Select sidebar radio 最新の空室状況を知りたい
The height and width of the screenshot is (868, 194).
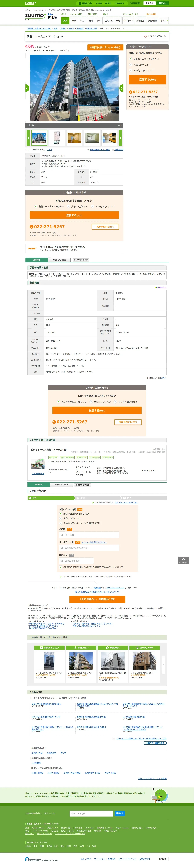pos(131,59)
